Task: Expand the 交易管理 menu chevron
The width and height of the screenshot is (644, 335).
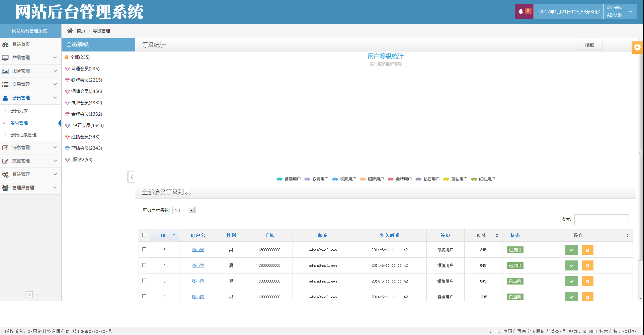Action: (x=55, y=84)
